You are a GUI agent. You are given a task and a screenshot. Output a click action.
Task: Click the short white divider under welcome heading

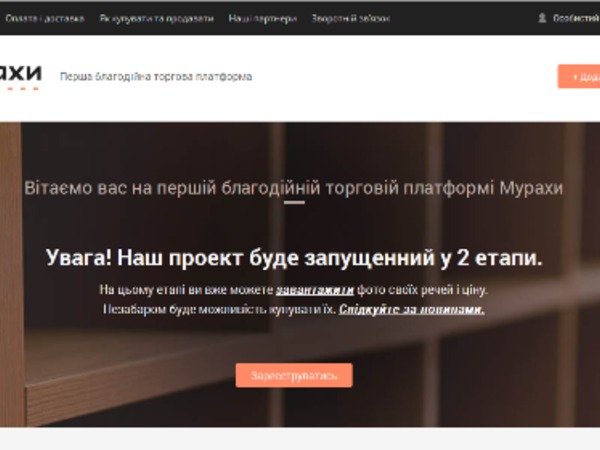coord(293,203)
